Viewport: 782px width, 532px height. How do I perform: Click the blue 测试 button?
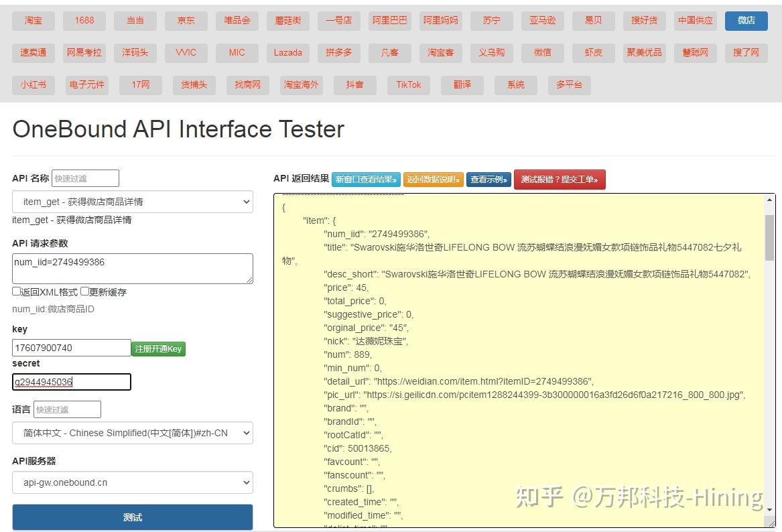[132, 517]
